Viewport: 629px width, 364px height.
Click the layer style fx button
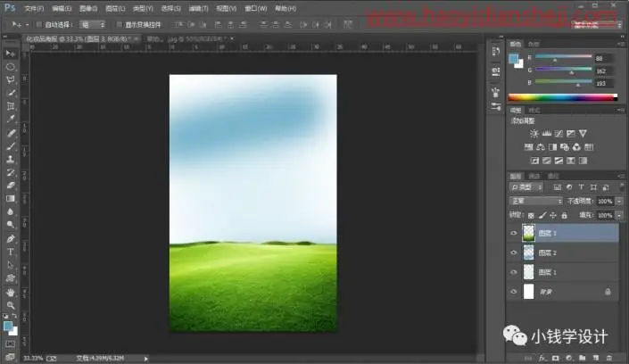542,358
